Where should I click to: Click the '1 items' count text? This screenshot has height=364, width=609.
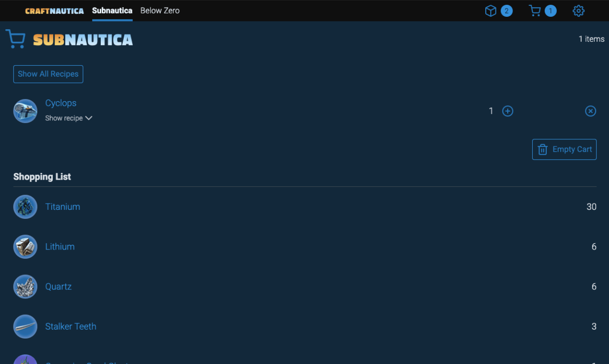click(591, 39)
